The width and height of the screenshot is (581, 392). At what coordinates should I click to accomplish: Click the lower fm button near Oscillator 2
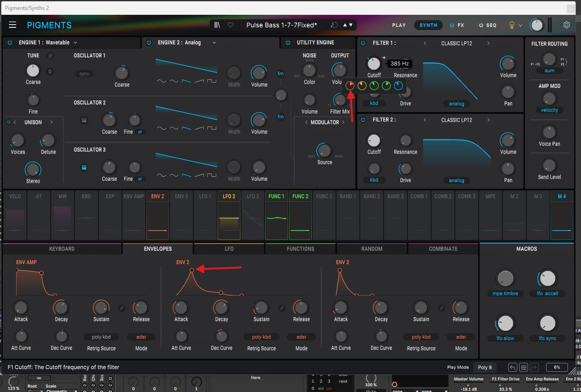pyautogui.click(x=280, y=117)
